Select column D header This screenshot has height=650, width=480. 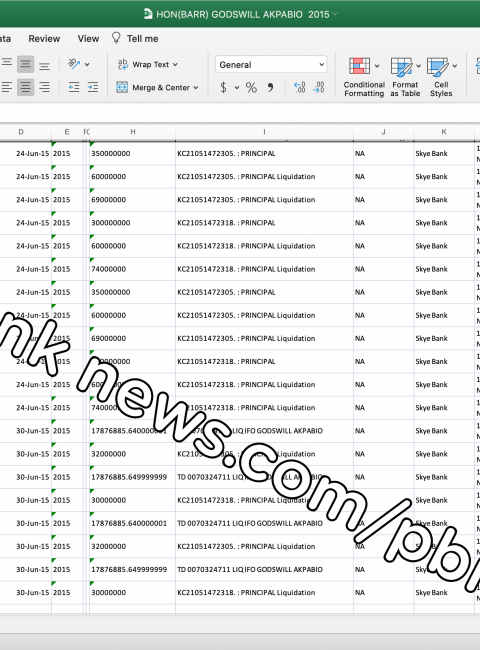coord(21,132)
